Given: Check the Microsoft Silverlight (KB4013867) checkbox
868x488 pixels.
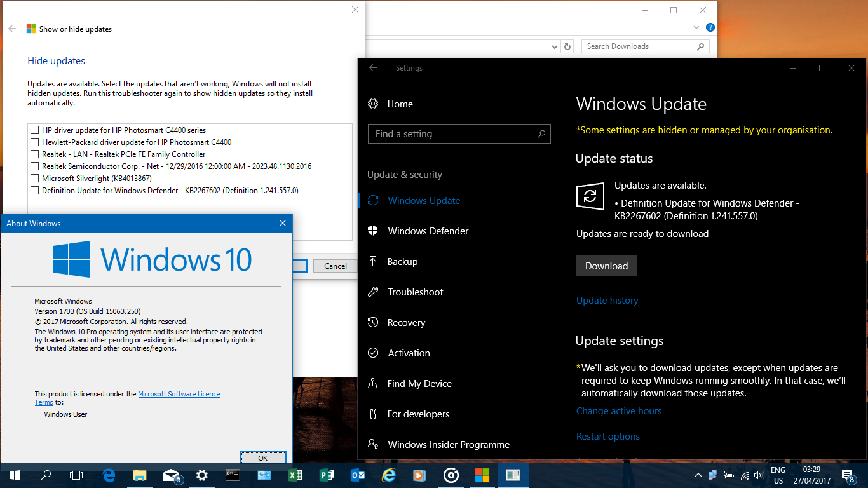Looking at the screenshot, I should 35,179.
